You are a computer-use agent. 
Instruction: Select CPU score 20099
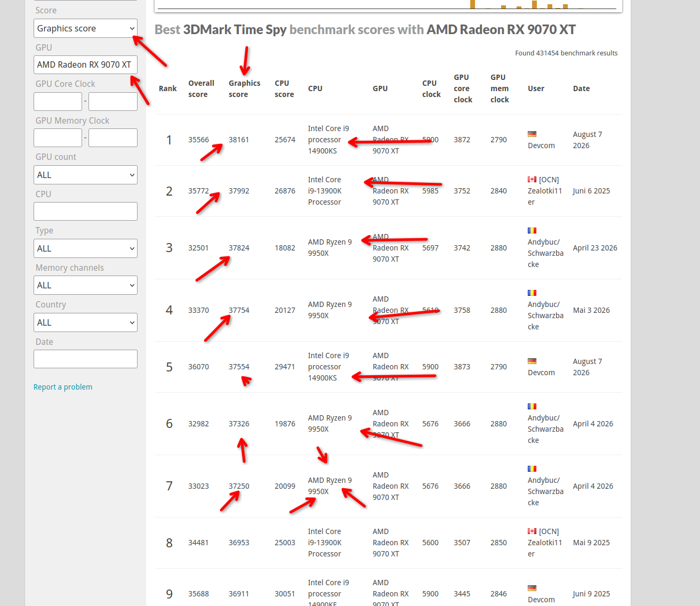tap(285, 486)
